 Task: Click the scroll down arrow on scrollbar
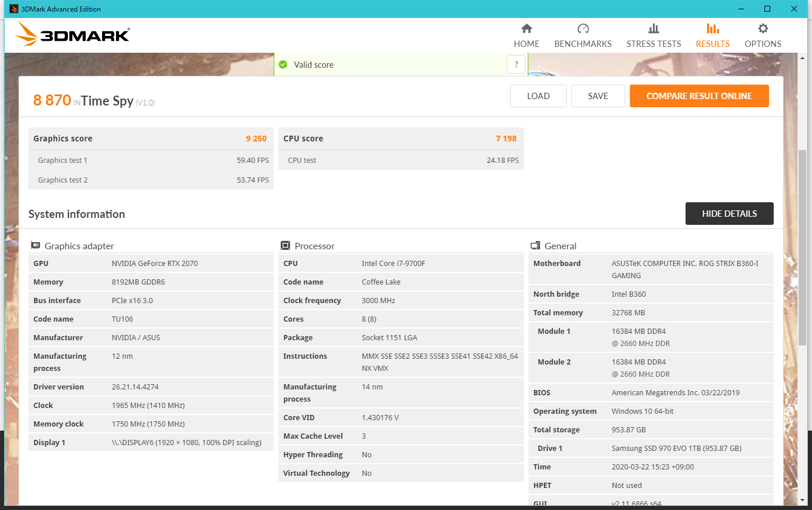(x=803, y=500)
